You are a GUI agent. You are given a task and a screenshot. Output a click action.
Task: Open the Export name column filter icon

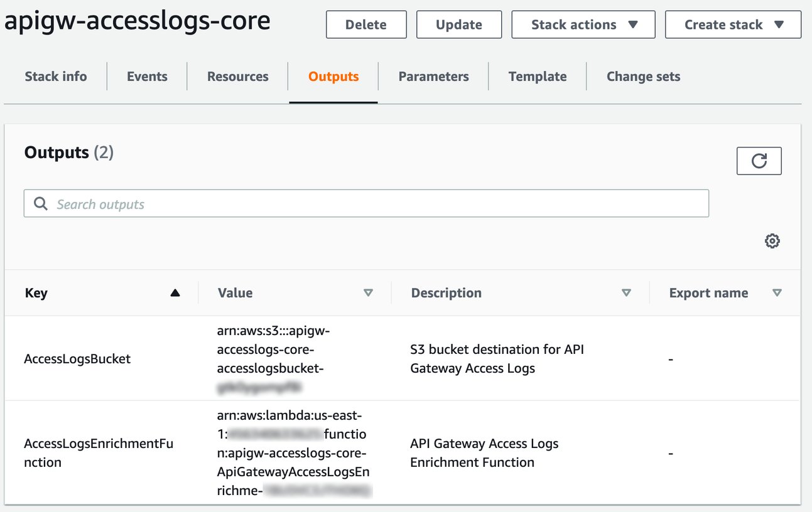pos(777,292)
